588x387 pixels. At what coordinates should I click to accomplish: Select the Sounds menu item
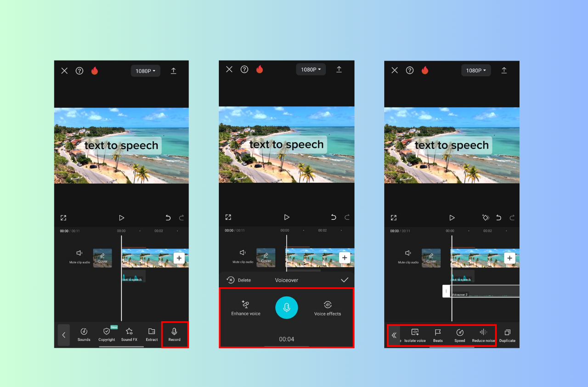point(84,335)
